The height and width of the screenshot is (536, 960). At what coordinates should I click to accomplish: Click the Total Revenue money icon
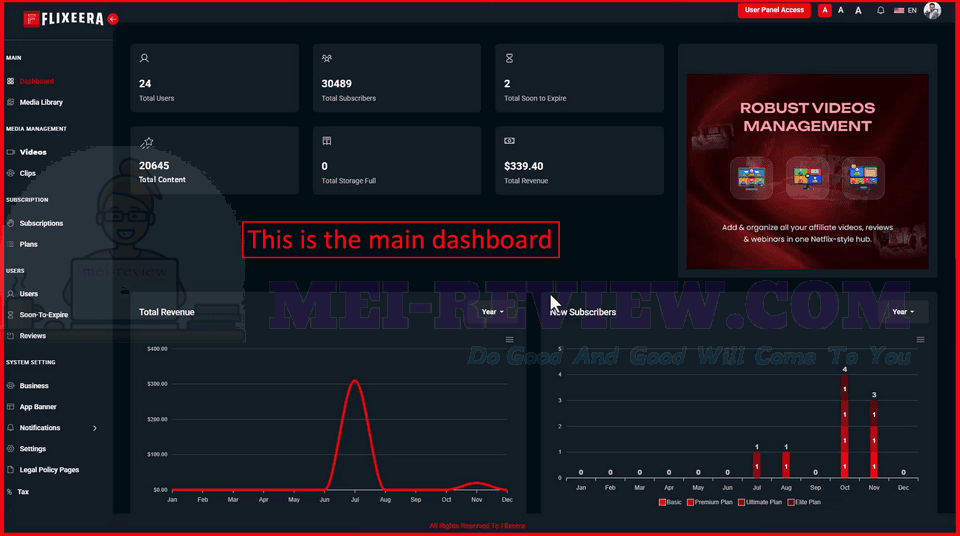click(x=509, y=141)
